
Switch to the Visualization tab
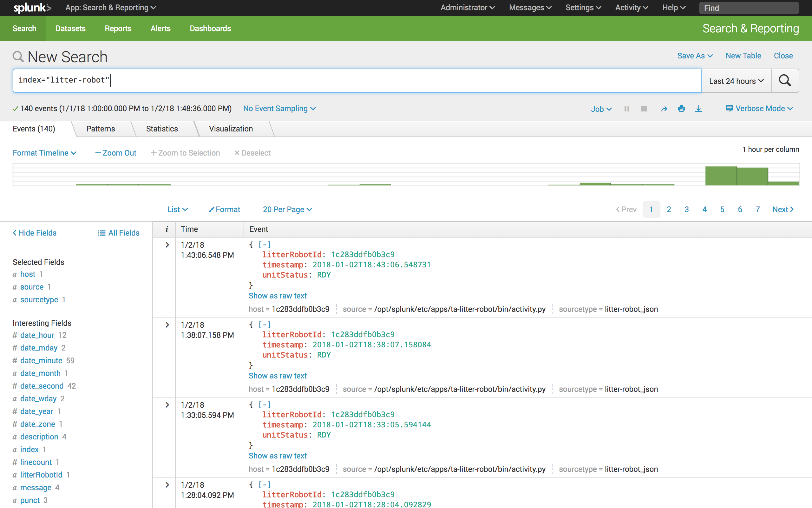click(231, 129)
